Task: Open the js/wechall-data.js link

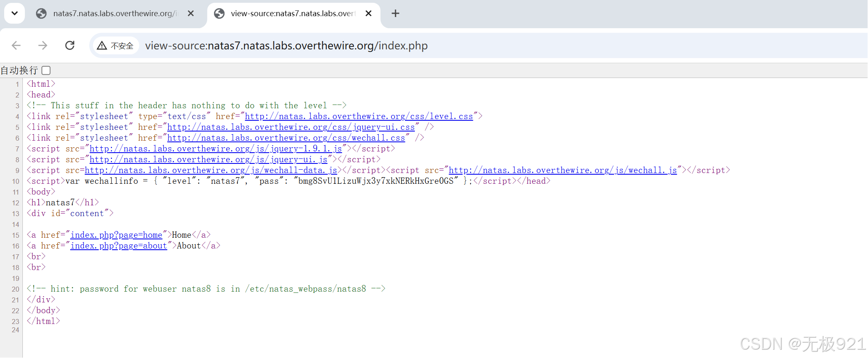Action: pyautogui.click(x=211, y=170)
